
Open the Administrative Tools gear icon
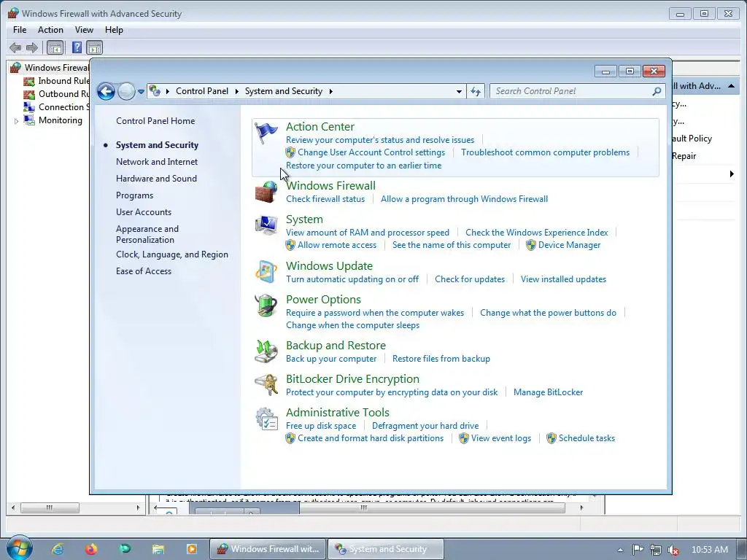(x=266, y=419)
